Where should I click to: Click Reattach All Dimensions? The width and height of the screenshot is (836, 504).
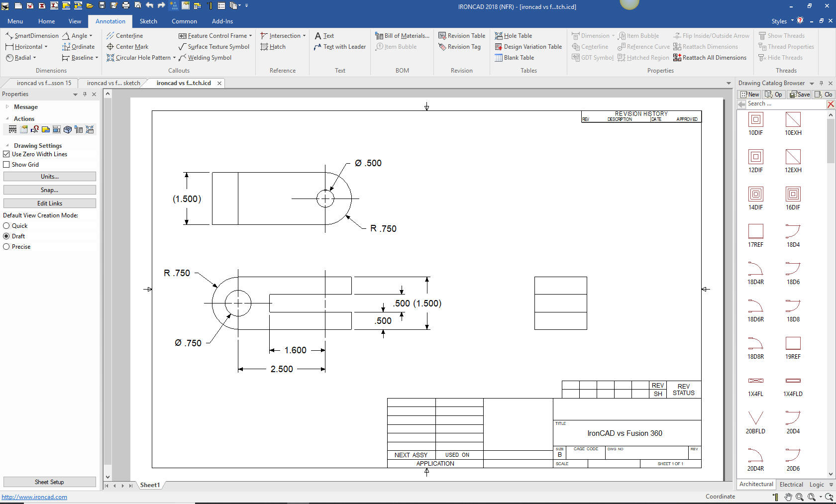(710, 58)
